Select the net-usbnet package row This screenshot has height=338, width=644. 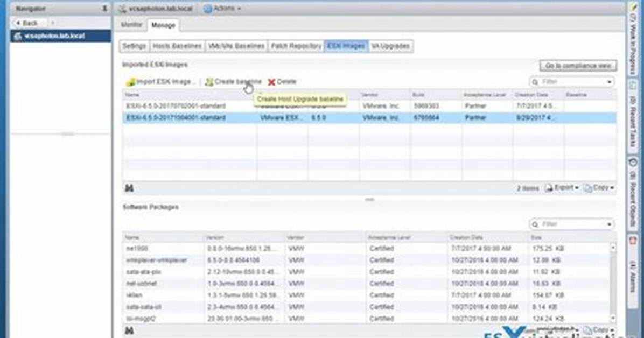click(366, 284)
